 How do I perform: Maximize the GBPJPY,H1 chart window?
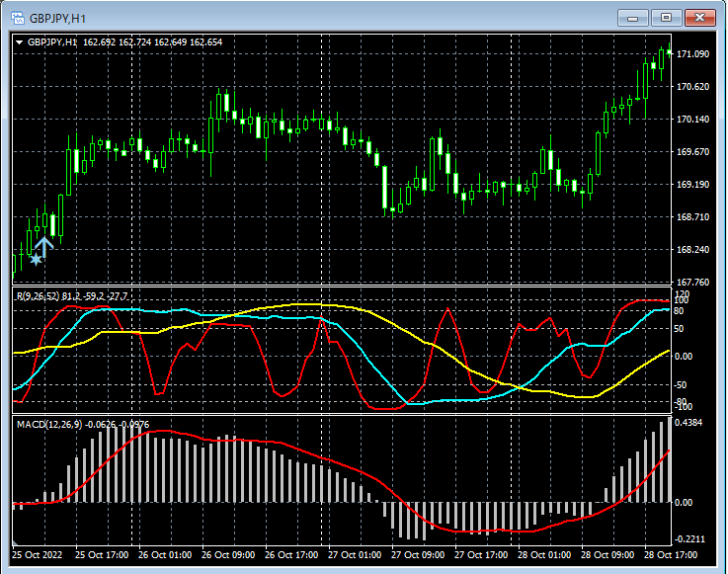point(667,18)
